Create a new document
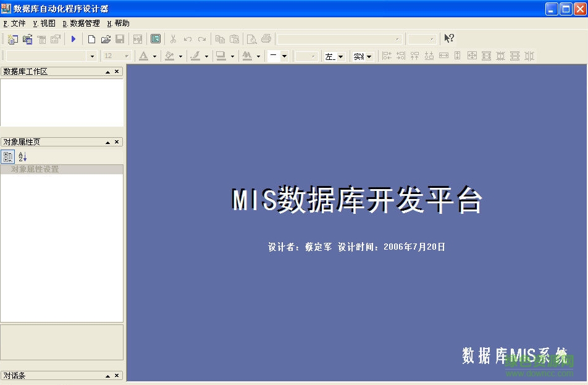 (91, 38)
